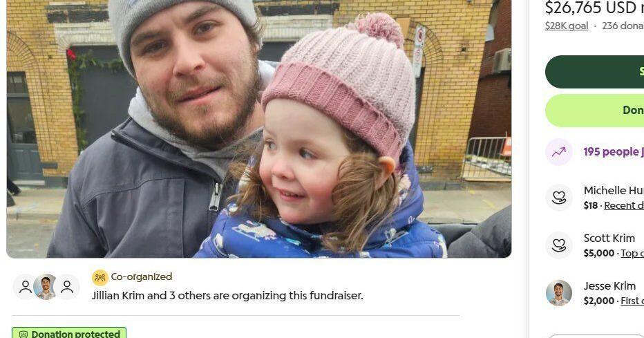Image resolution: width=644 pixels, height=338 pixels.
Task: Click shield icon in Donation protected badge
Action: [23, 335]
